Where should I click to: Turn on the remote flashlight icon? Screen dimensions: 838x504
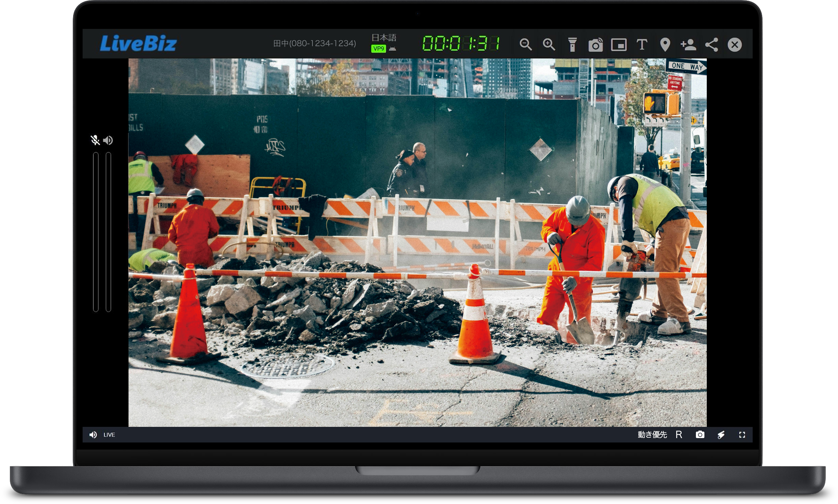click(x=572, y=45)
